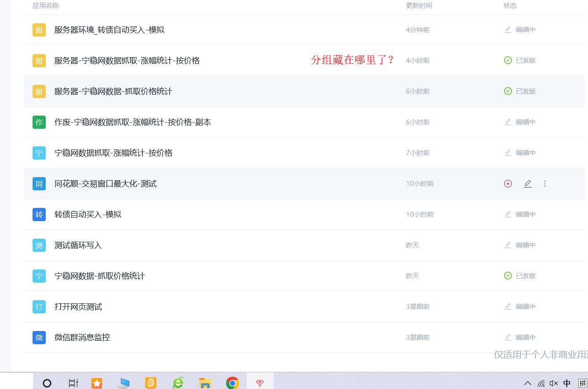
Task: Select the 宁稳网数据抓取-涨幅统计-按价格 app name
Action: [x=113, y=153]
